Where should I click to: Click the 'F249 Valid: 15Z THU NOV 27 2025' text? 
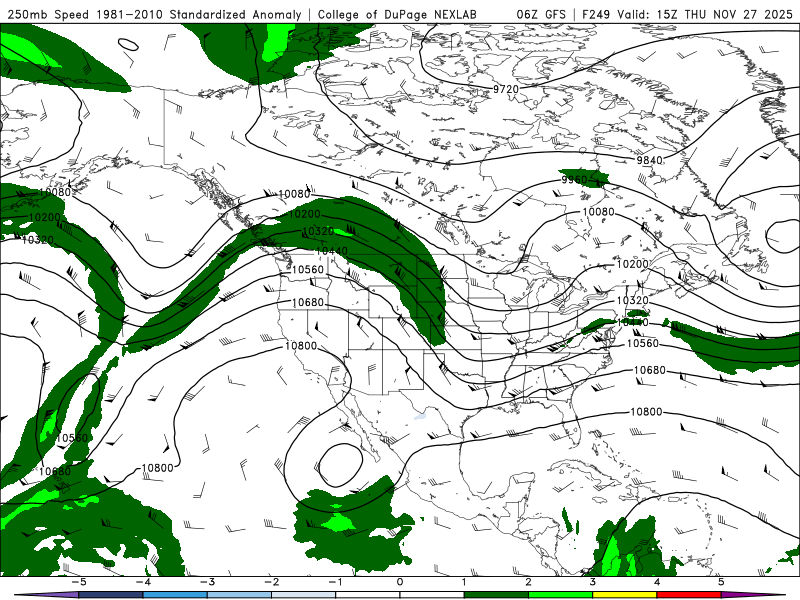(687, 14)
